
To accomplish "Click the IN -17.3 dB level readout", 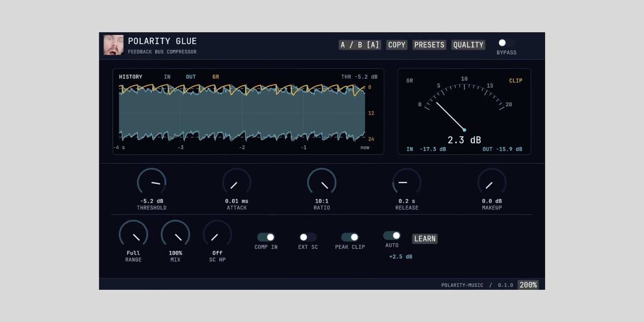I will pyautogui.click(x=426, y=149).
